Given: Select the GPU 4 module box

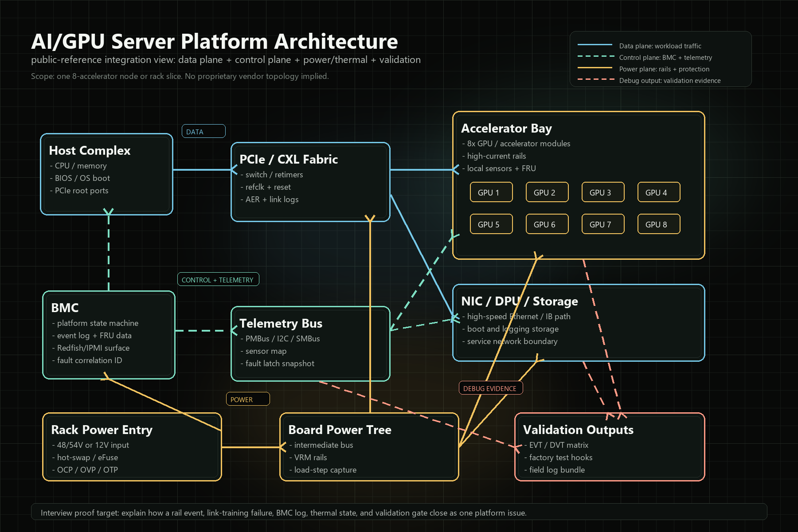Looking at the screenshot, I should [x=659, y=192].
